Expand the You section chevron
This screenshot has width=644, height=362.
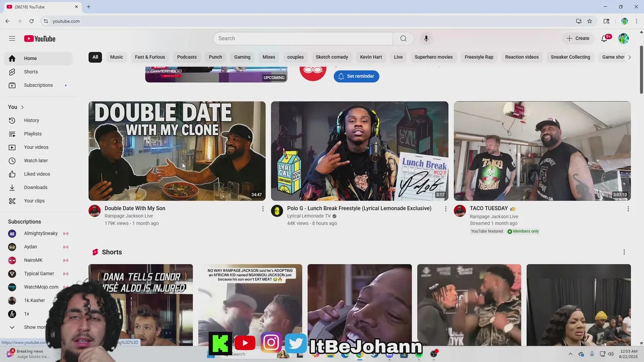coord(22,107)
